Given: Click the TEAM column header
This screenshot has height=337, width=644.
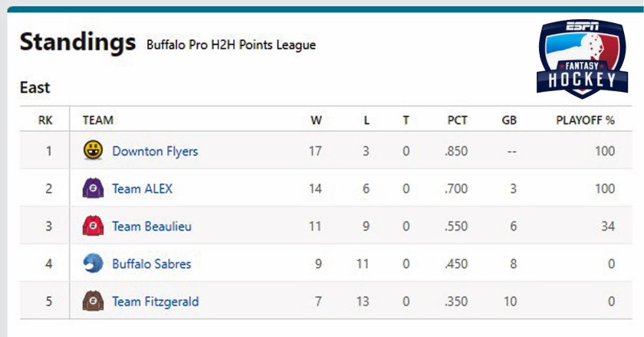Looking at the screenshot, I should (x=97, y=120).
